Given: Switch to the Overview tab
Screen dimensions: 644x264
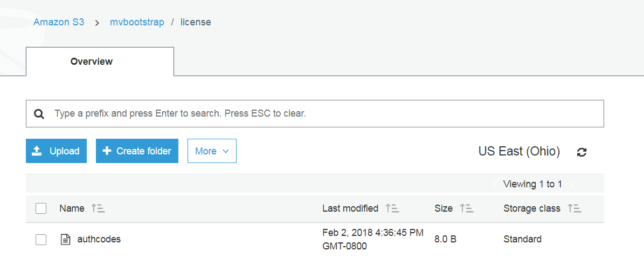Looking at the screenshot, I should click(92, 62).
